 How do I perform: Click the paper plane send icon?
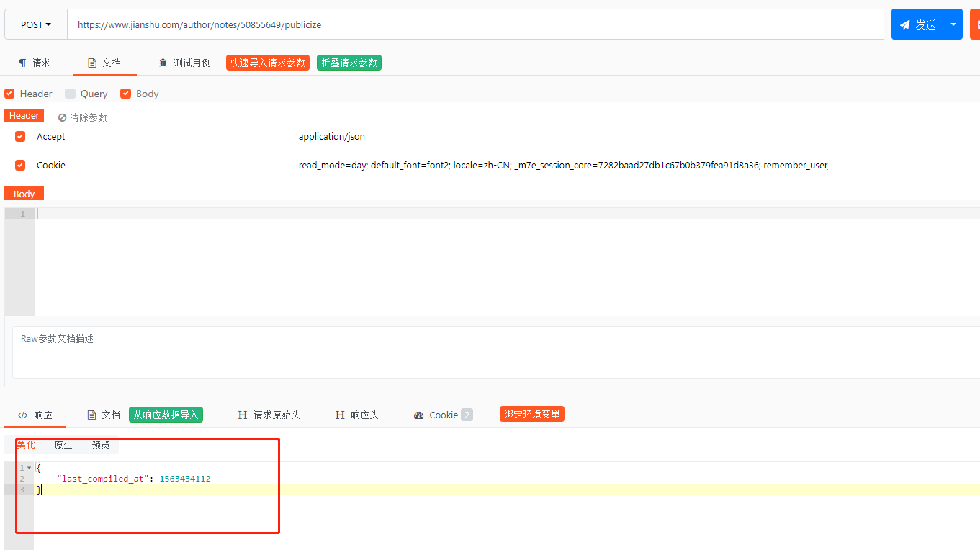pyautogui.click(x=905, y=24)
